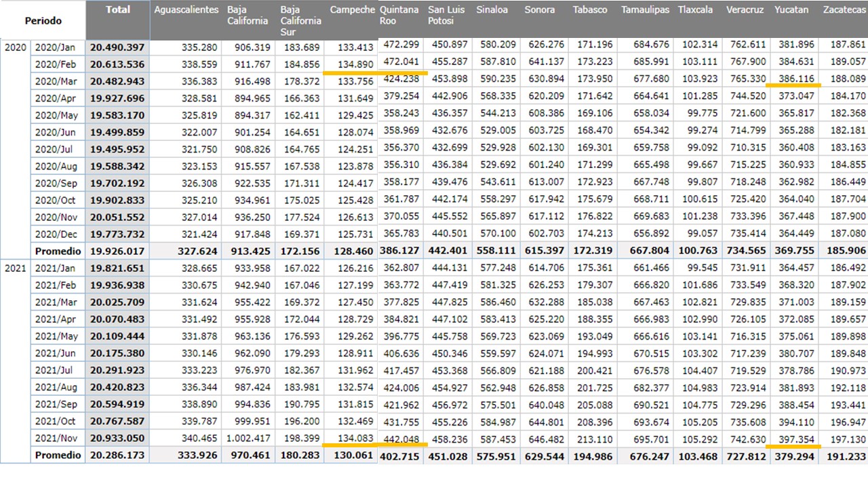Click the 2020 Promedio row label

coord(58,251)
